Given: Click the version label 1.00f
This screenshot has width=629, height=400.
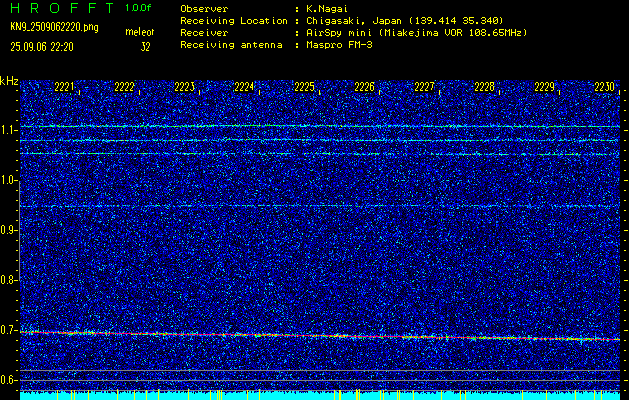Looking at the screenshot, I should (138, 8).
